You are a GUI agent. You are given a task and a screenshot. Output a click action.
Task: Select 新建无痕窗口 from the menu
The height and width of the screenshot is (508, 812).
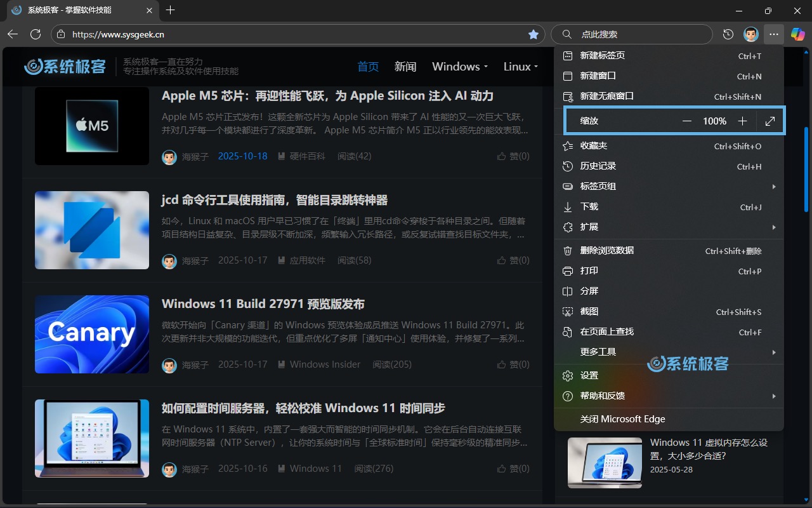(606, 97)
